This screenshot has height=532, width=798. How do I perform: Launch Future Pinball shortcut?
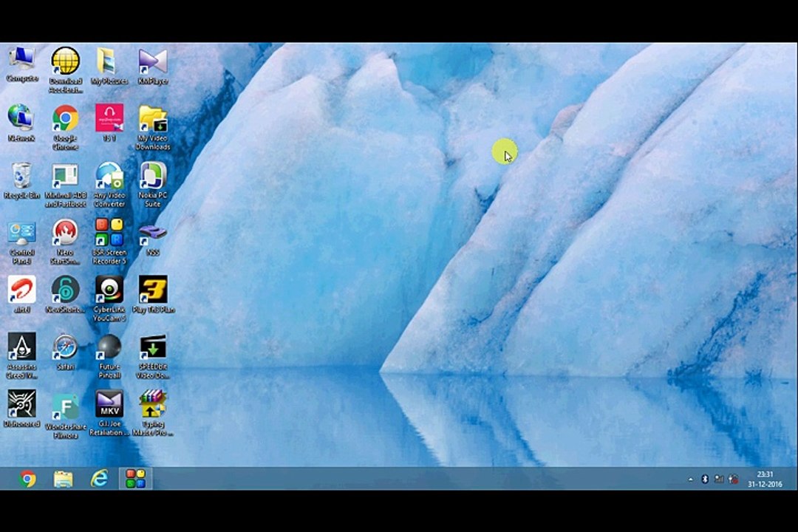tap(109, 356)
